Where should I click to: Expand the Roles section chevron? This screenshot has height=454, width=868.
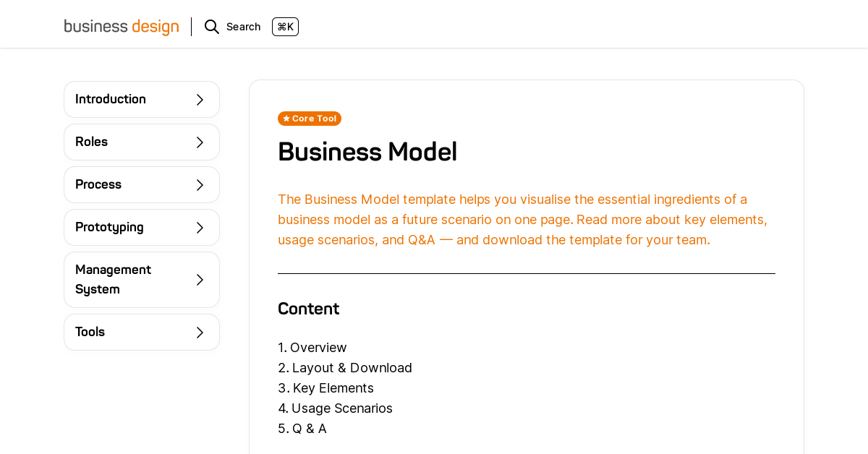(x=200, y=142)
